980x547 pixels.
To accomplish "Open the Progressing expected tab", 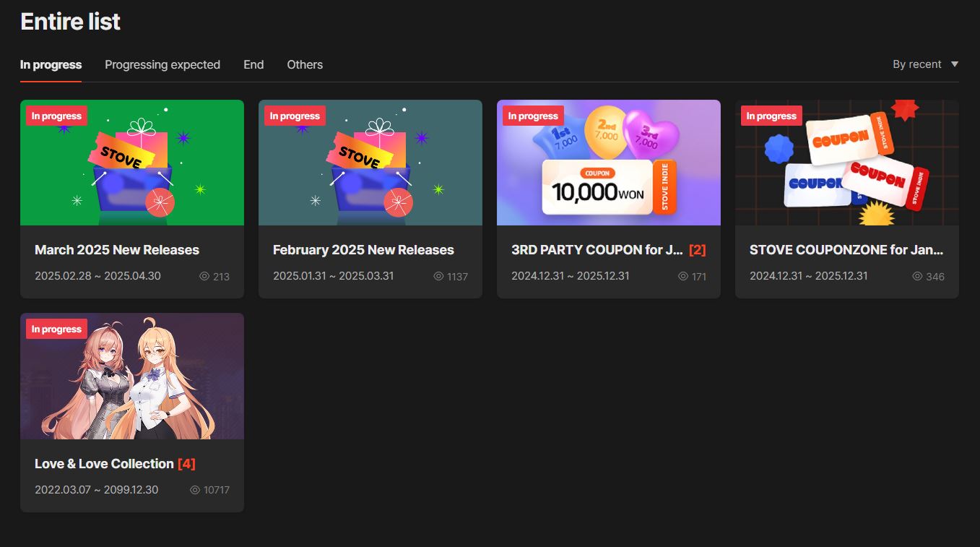I will [162, 64].
